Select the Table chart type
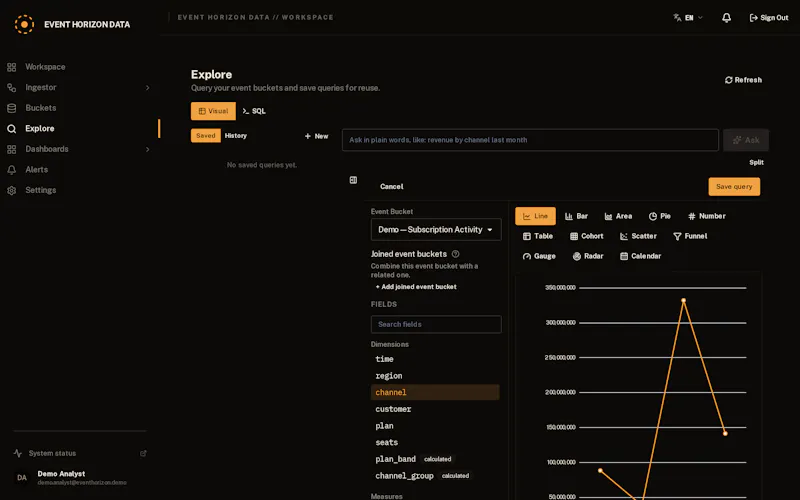This screenshot has height=500, width=800. point(538,236)
